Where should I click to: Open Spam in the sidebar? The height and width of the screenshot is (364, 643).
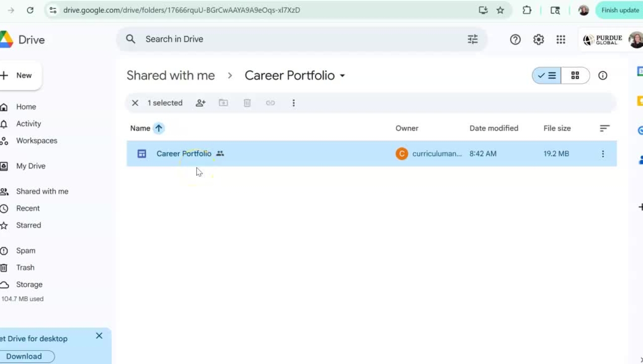pyautogui.click(x=26, y=251)
